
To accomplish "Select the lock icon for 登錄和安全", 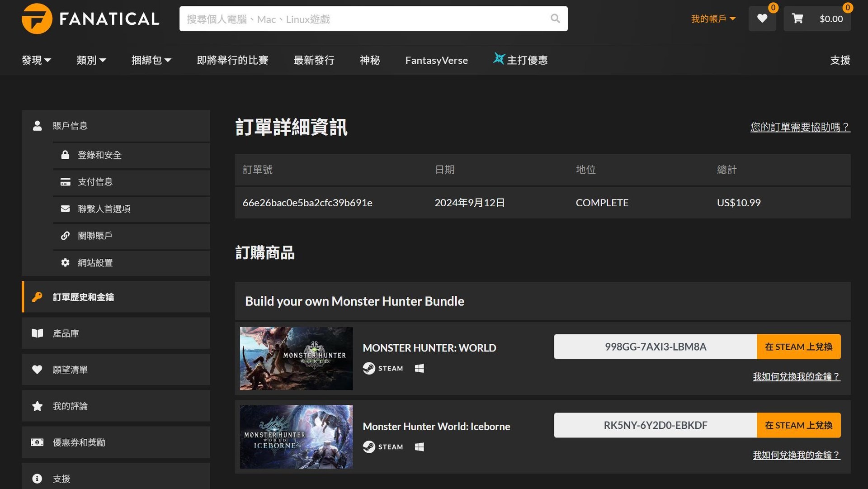I will [66, 155].
